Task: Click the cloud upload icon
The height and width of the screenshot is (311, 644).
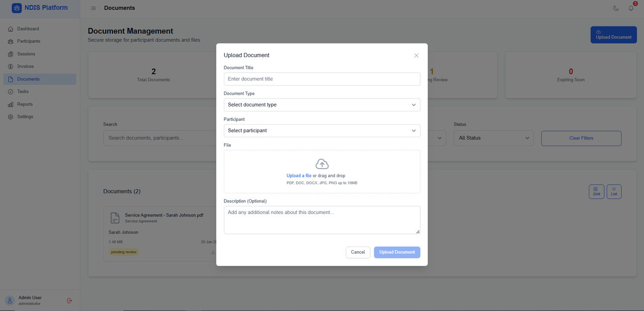Action: pos(322,164)
